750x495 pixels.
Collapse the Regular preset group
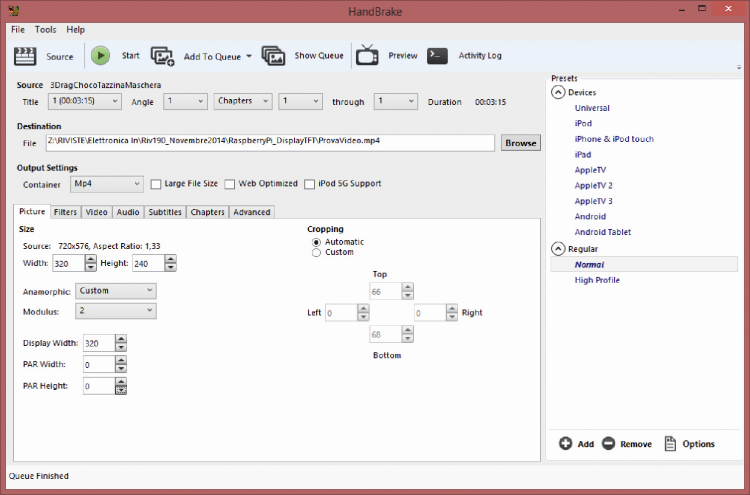(558, 249)
